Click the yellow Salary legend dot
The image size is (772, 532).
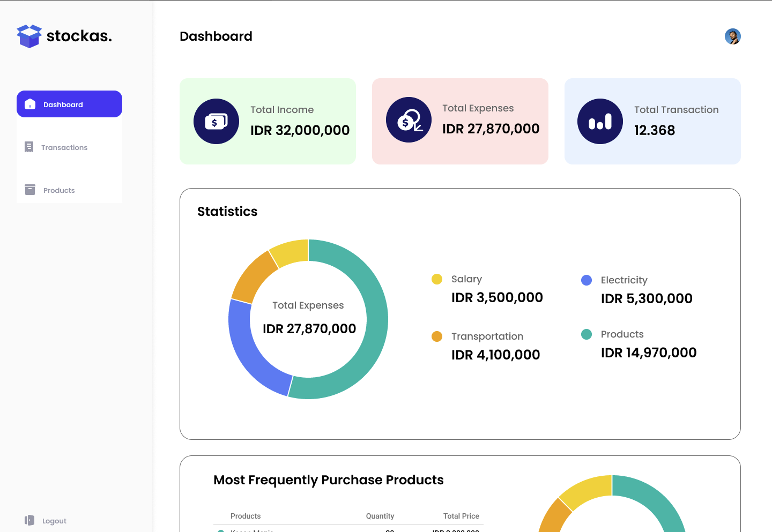coord(437,279)
